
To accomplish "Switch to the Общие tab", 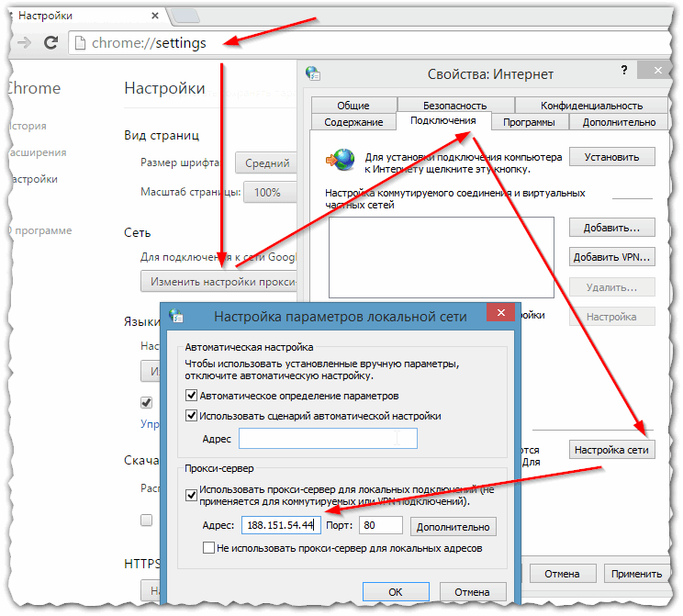I will (x=353, y=106).
